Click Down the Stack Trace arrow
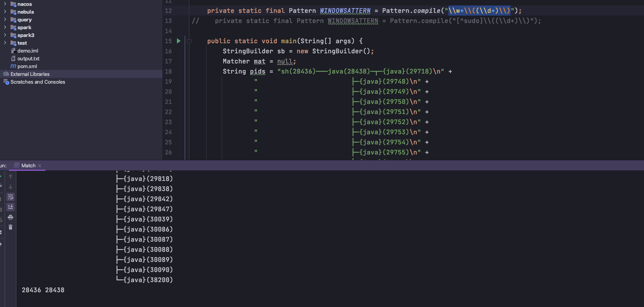Viewport: 644px width, 307px height. tap(10, 187)
